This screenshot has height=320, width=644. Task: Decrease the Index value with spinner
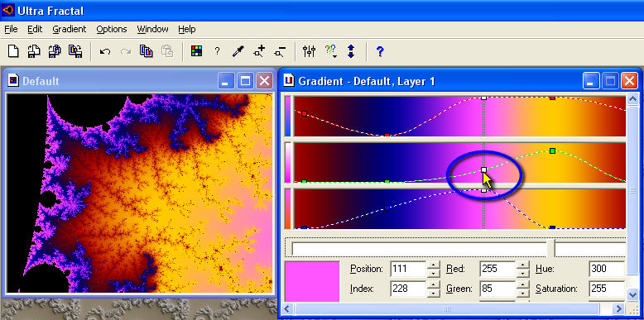click(x=433, y=293)
